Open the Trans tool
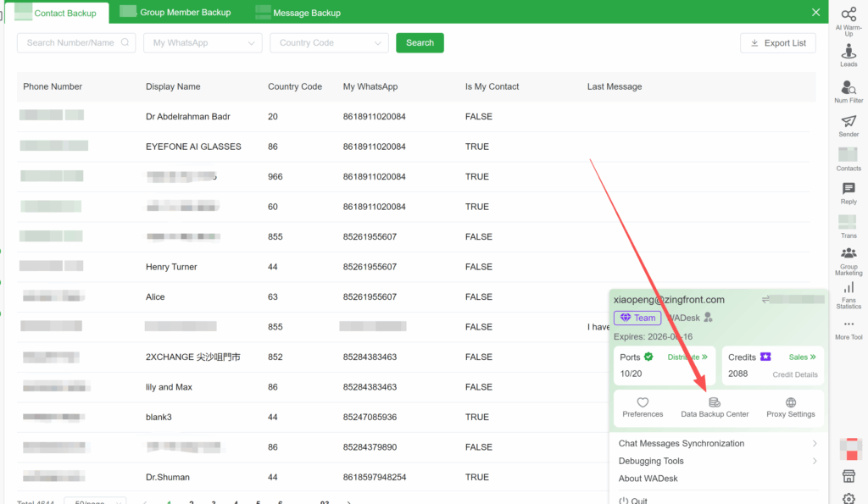Screen dimensions: 868x504 pos(849,224)
